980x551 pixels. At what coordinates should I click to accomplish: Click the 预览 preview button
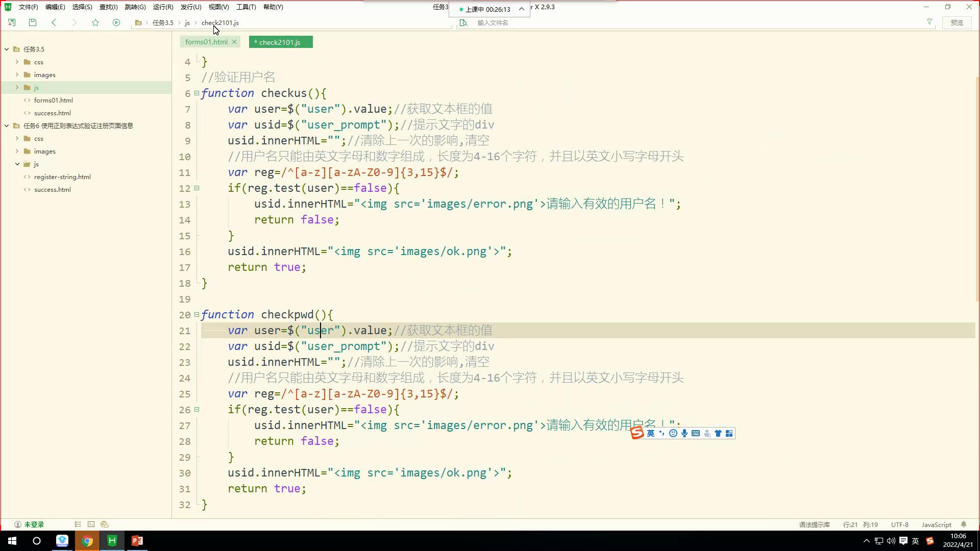point(957,22)
